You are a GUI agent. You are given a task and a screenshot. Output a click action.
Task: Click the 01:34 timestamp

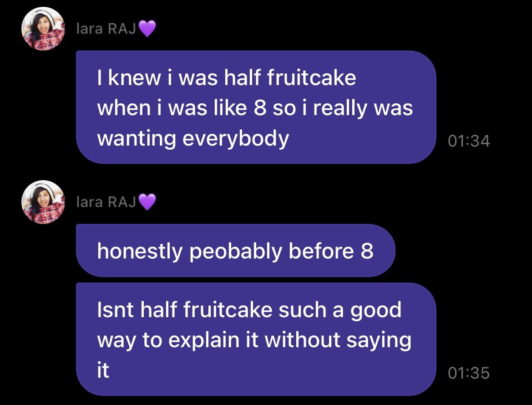click(x=469, y=141)
